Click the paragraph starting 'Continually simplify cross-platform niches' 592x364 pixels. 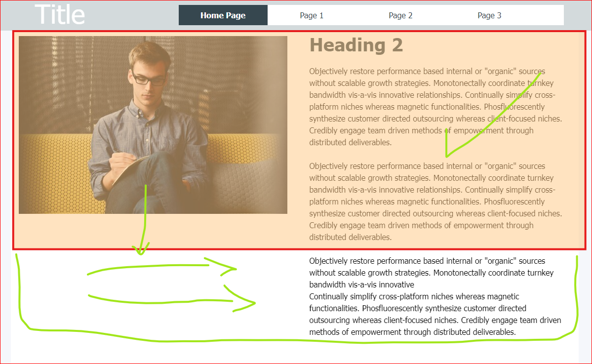[435, 314]
